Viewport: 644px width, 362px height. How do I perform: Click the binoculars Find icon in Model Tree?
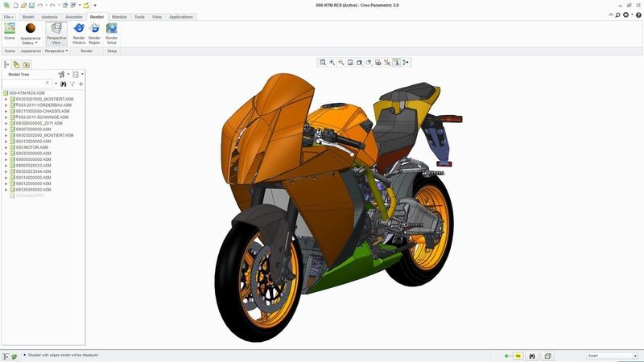click(x=64, y=84)
